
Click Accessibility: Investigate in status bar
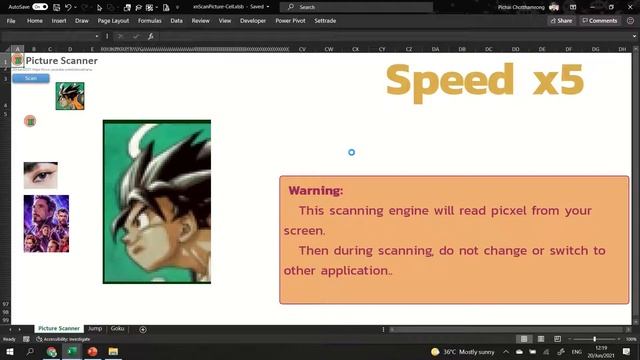coord(63,339)
